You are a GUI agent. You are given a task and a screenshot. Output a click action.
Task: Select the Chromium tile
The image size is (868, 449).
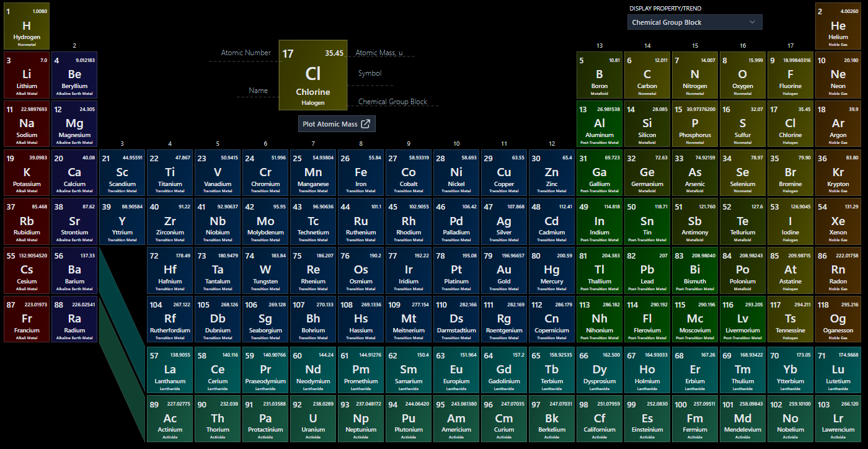[x=265, y=173]
